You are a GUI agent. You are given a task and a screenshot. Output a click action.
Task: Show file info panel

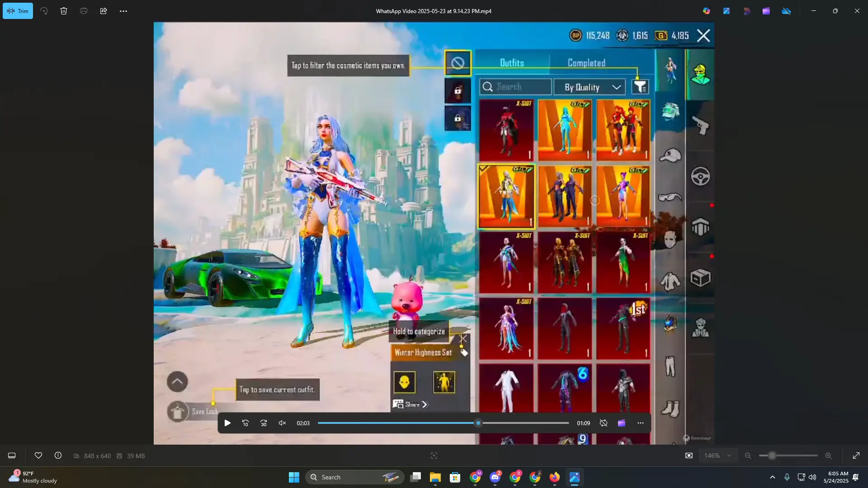[x=58, y=455]
